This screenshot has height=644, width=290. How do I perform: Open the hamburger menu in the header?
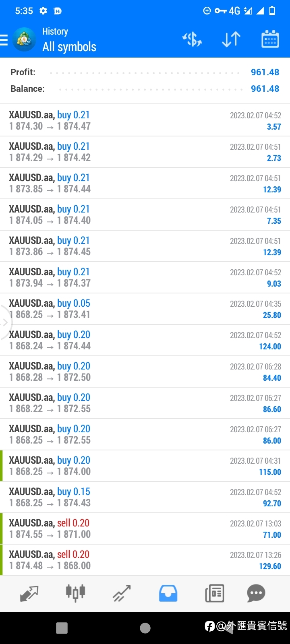click(4, 40)
